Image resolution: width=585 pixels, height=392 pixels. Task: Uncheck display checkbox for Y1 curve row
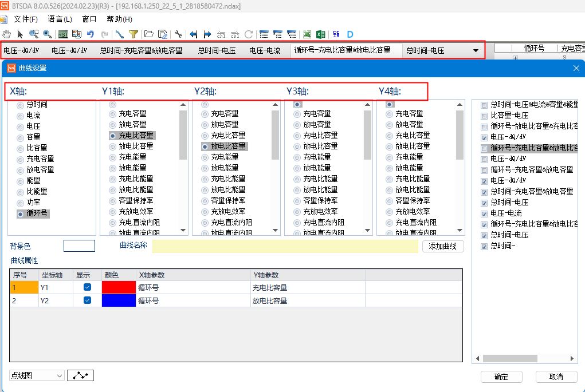[x=87, y=287]
